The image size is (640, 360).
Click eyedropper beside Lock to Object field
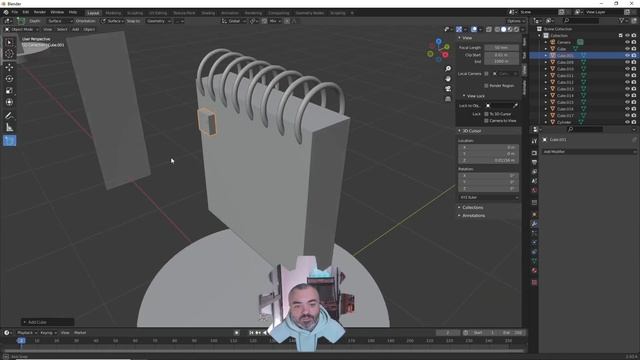(516, 106)
